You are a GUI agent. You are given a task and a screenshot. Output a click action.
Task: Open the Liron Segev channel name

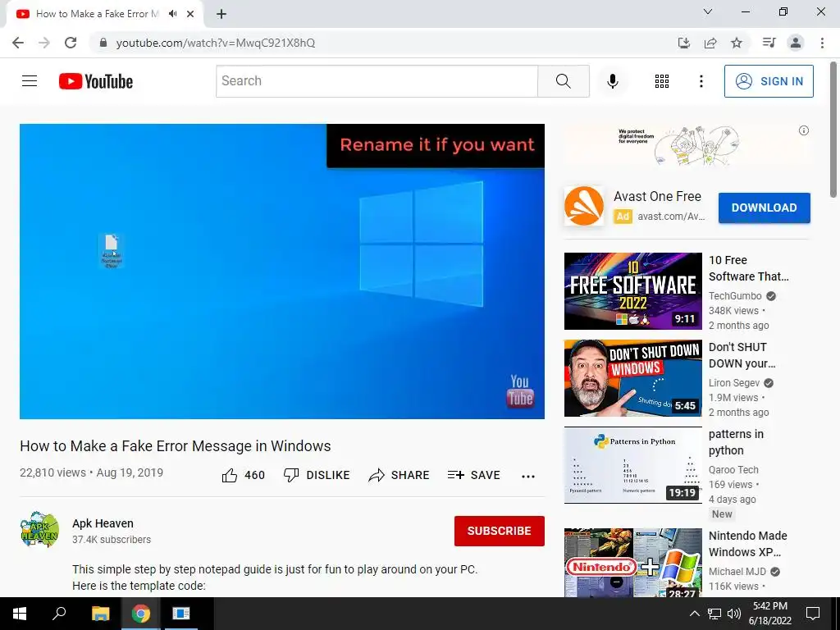click(x=734, y=383)
